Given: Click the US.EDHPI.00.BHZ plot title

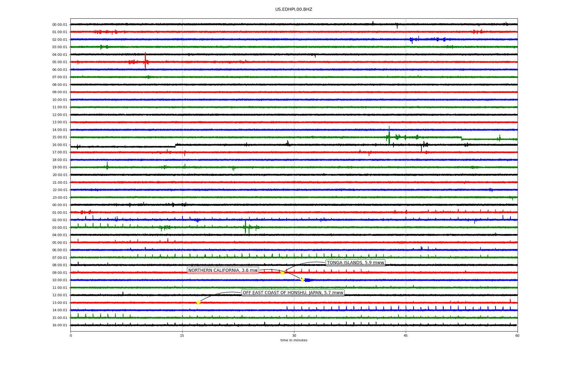Looking at the screenshot, I should [294, 10].
